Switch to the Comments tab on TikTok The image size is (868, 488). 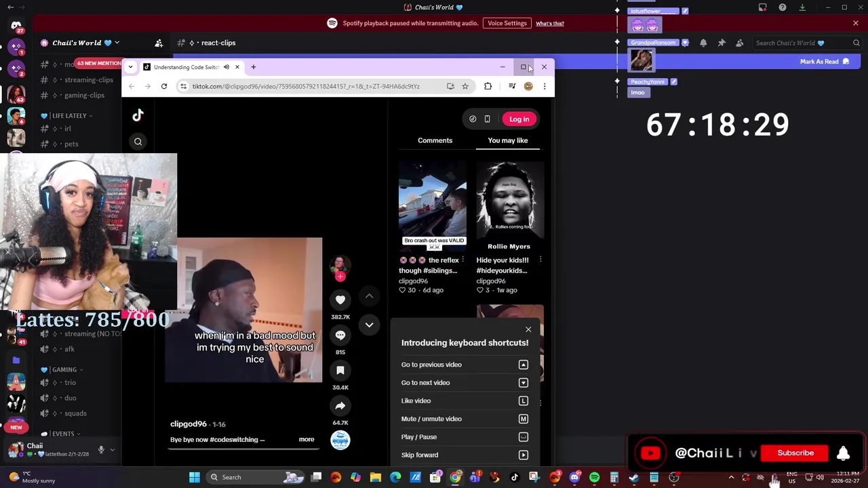435,140
